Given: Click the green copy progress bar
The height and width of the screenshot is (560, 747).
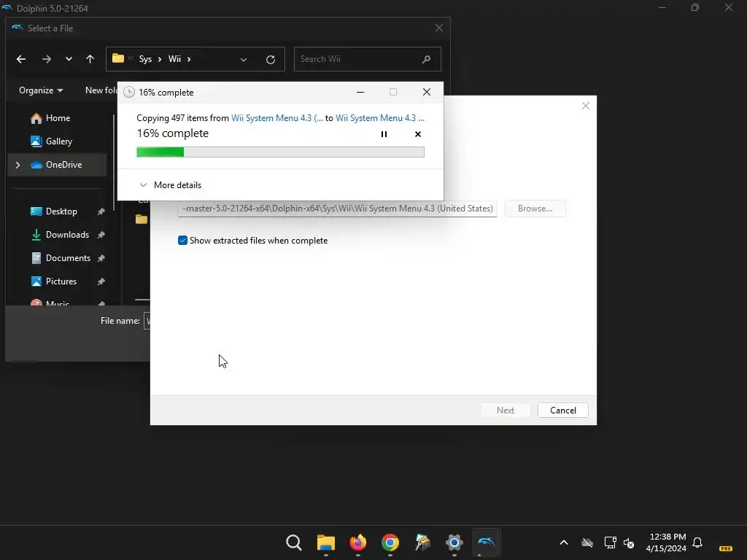Looking at the screenshot, I should click(x=280, y=152).
